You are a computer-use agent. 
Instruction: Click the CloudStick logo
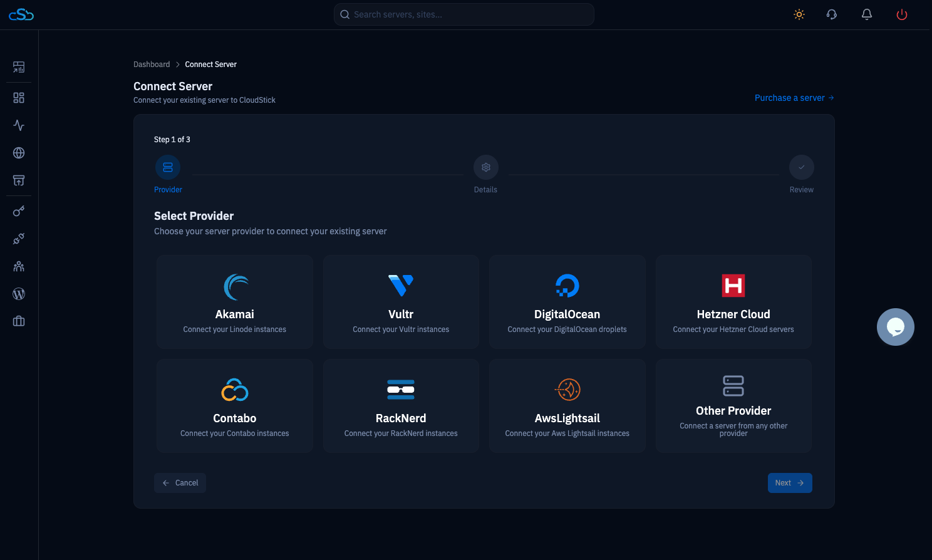point(21,14)
